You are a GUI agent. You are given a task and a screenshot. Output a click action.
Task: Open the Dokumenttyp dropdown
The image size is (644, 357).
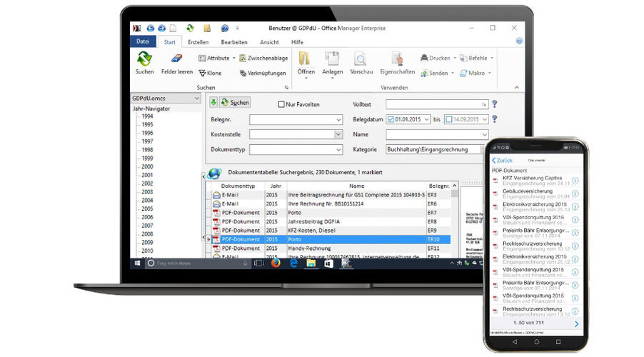pos(338,149)
